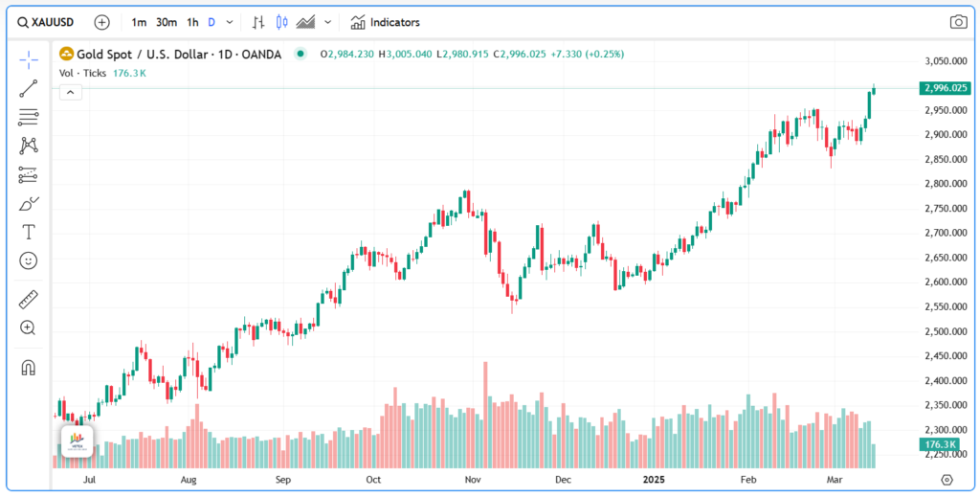
Task: Open the emoji icons tool
Action: click(x=29, y=260)
